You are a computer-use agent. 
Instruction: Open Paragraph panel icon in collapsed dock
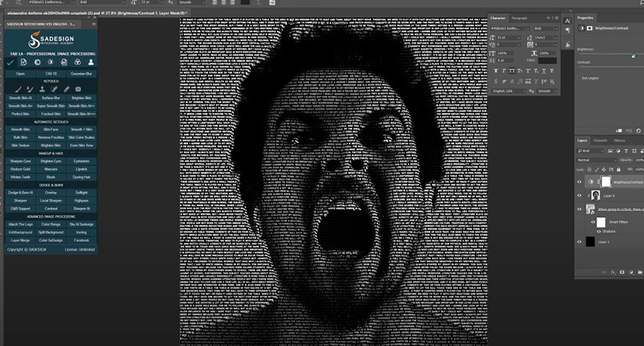pyautogui.click(x=567, y=31)
